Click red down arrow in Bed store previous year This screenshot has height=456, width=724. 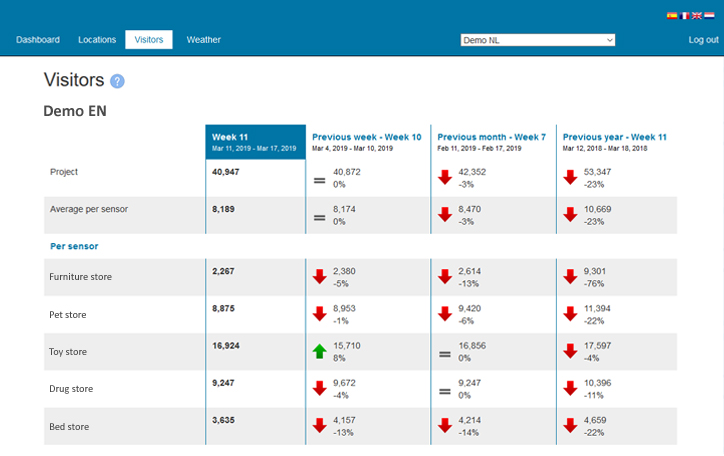pyautogui.click(x=570, y=425)
